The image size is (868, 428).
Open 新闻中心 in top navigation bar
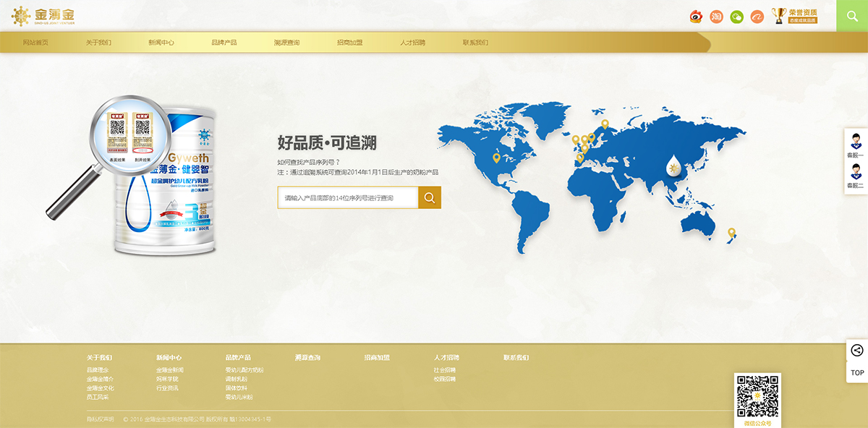(161, 43)
